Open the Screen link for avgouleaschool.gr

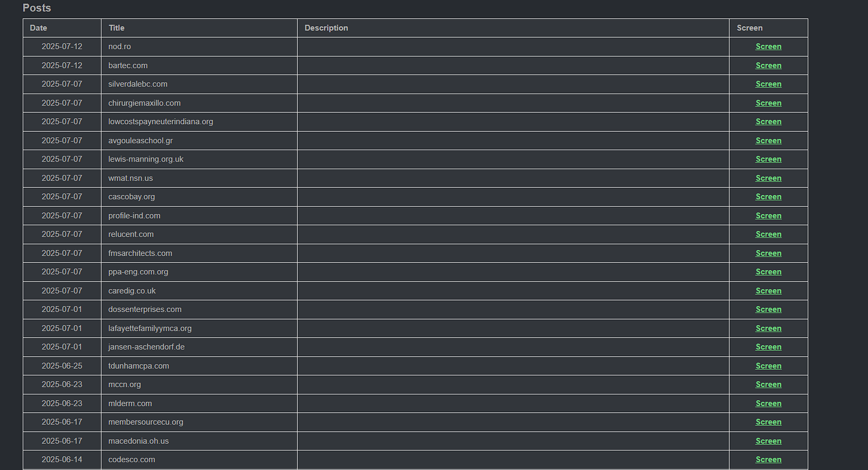(x=768, y=141)
